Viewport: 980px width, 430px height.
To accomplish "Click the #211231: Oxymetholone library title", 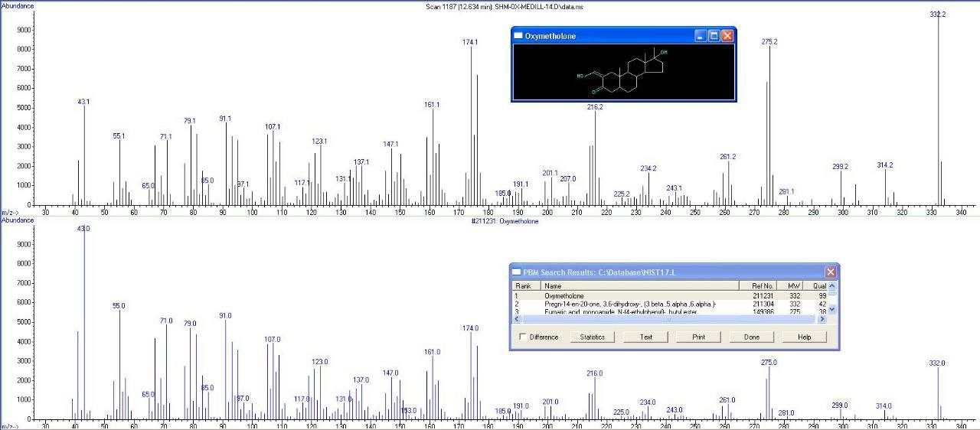I will click(504, 222).
